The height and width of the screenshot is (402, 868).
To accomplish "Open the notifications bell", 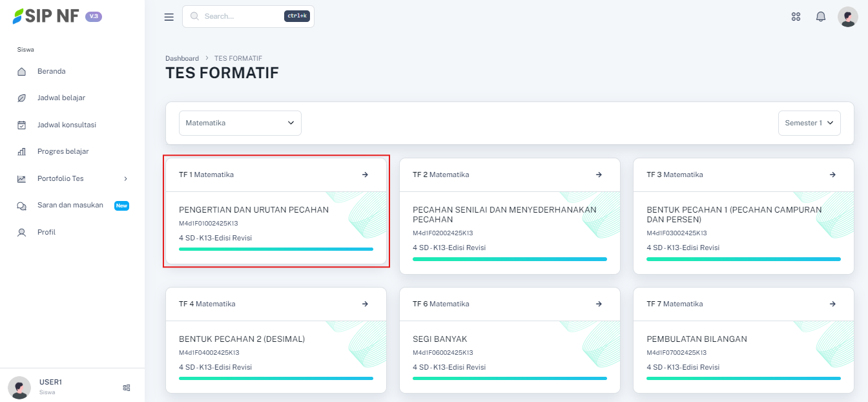I will point(821,17).
